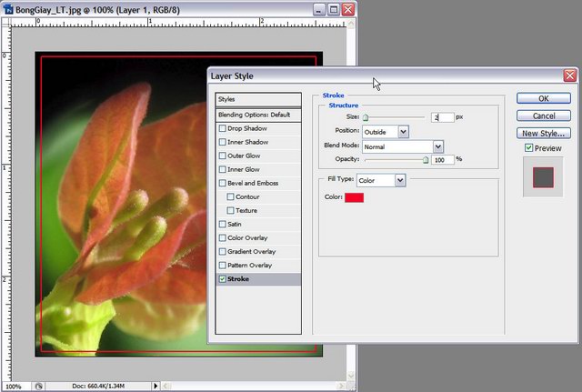This screenshot has height=392, width=582.
Task: Click the Photoshop document icon in title bar
Action: 8,9
